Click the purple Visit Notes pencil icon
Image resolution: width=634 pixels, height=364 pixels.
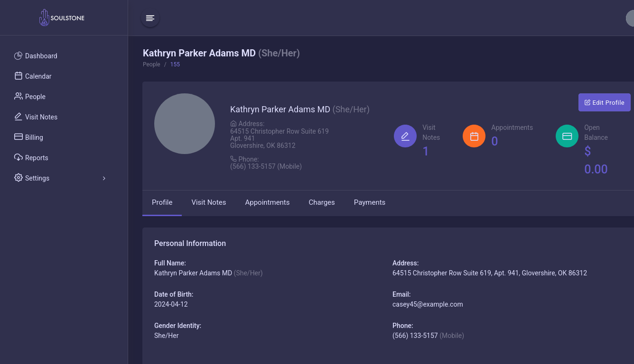pyautogui.click(x=405, y=136)
